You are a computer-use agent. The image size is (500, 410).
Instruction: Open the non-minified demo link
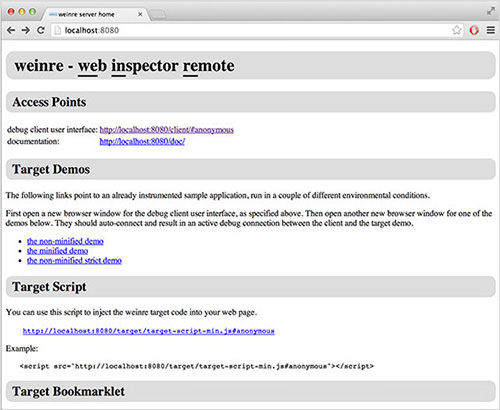[65, 241]
